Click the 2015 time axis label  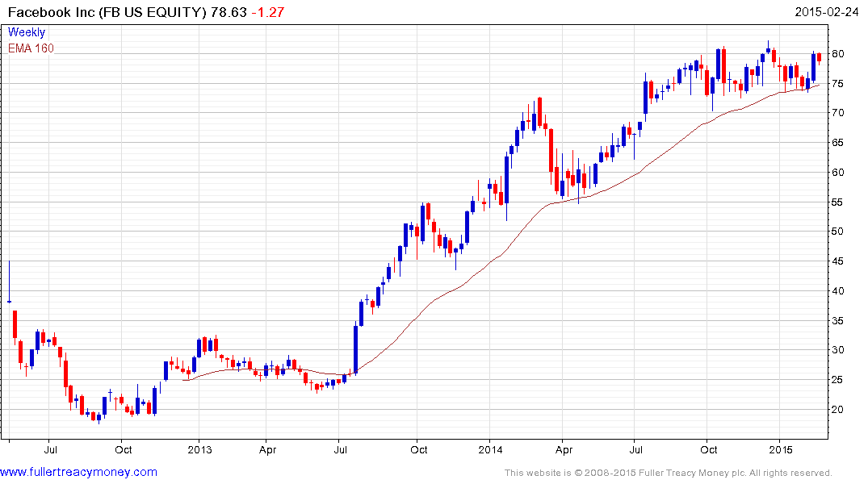click(781, 449)
